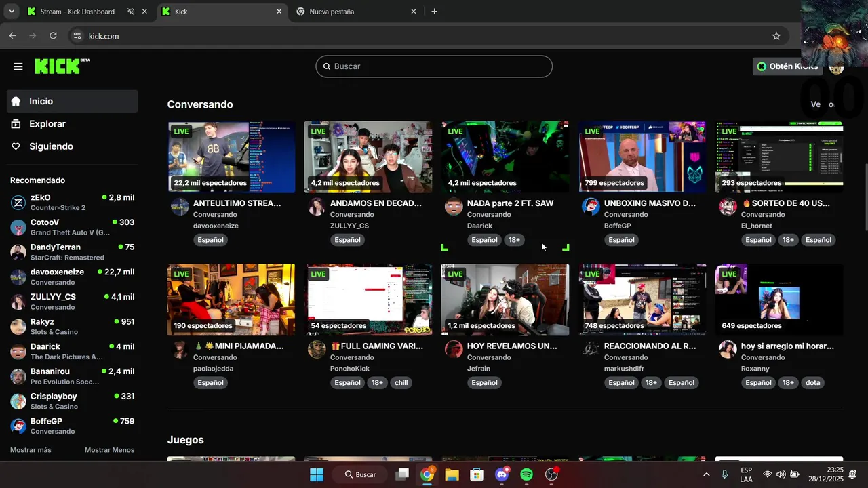
Task: Click Roxanny avatar beside hoy si arreglo
Action: [728, 349]
